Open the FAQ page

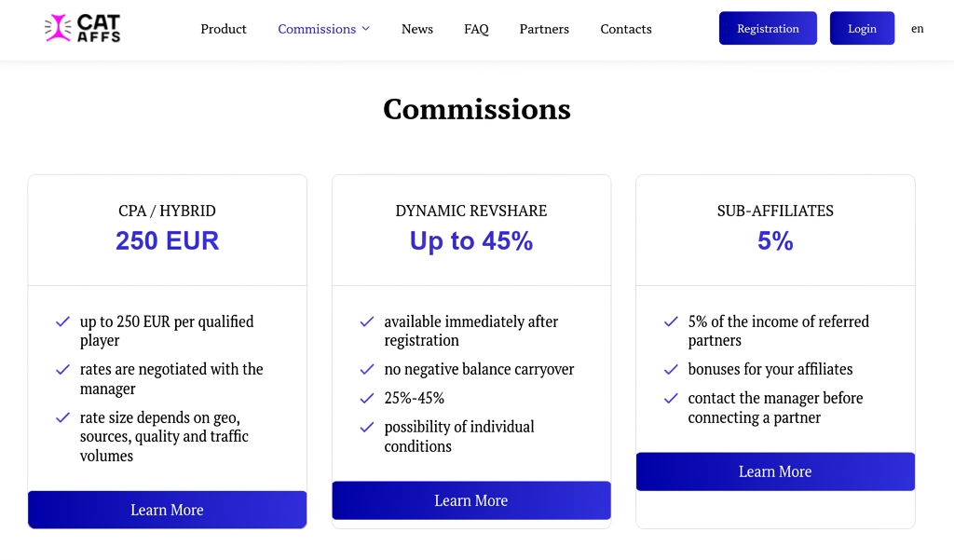pos(476,29)
